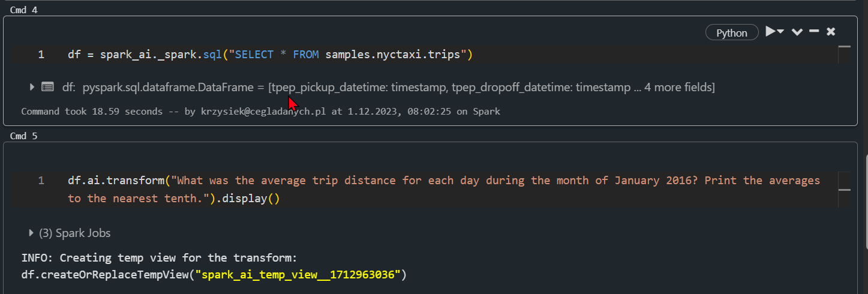868x294 pixels.
Task: Click the spark_ai_temp_view string in output
Action: click(x=301, y=275)
